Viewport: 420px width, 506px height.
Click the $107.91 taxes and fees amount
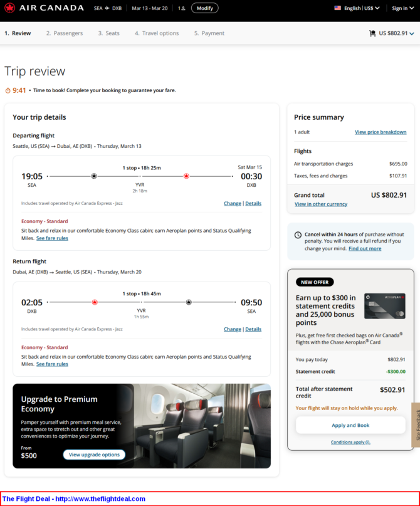coord(398,176)
